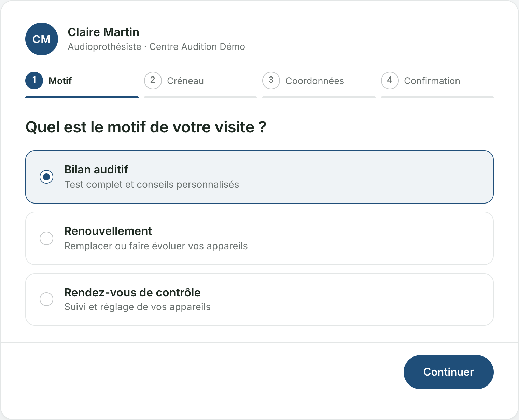Click step number 4 circle

click(x=390, y=81)
